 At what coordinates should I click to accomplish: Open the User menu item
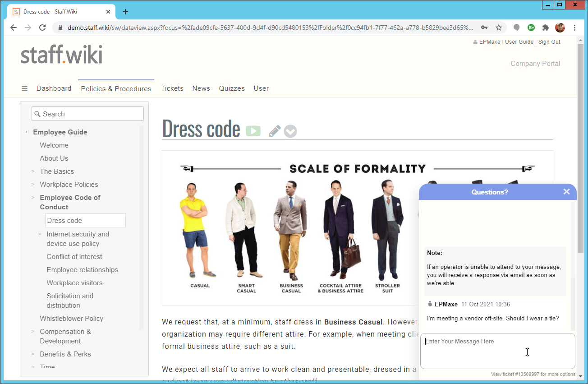[x=261, y=88]
